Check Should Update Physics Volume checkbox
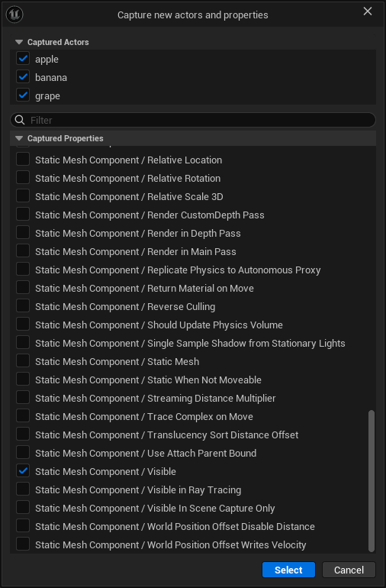This screenshot has height=588, width=386. point(23,325)
